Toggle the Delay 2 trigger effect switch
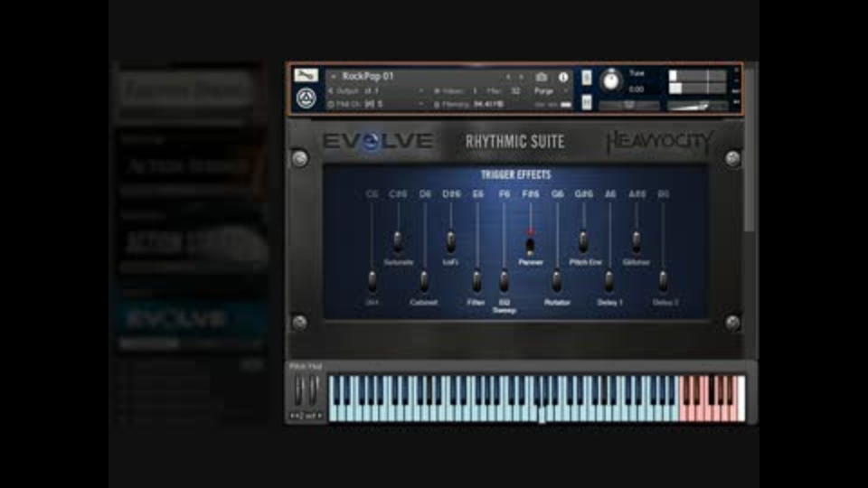 pyautogui.click(x=663, y=281)
